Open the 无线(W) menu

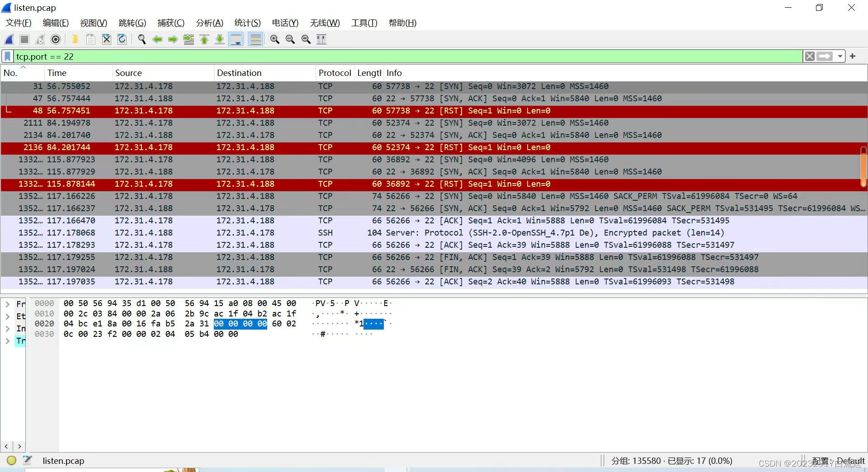click(x=325, y=23)
